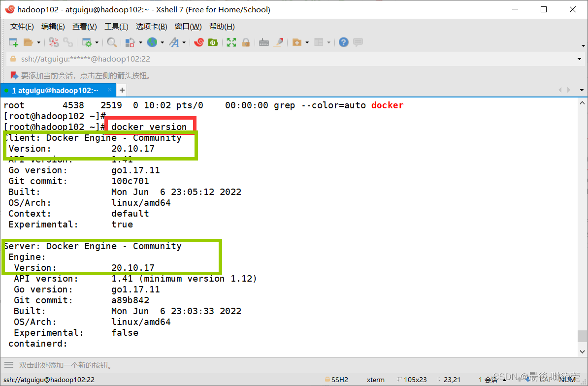The width and height of the screenshot is (588, 386).
Task: Click the SSH2 status bar indicator
Action: click(x=337, y=380)
